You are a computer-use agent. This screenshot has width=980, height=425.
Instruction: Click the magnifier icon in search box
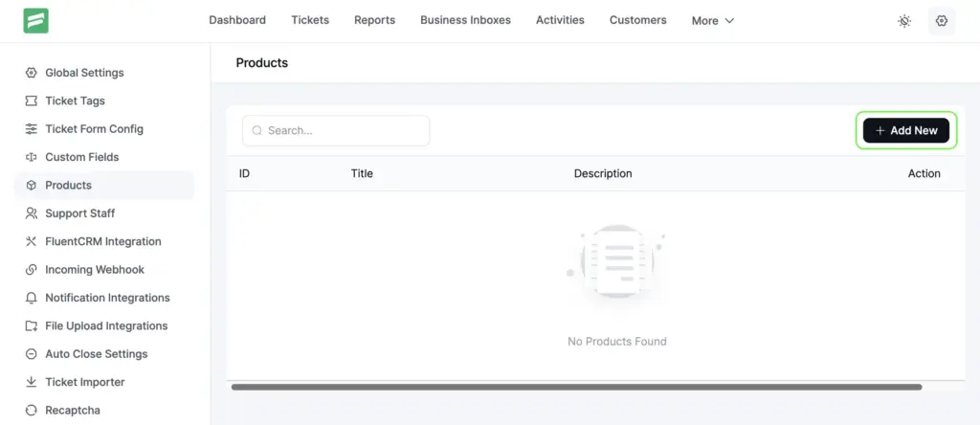tap(256, 130)
